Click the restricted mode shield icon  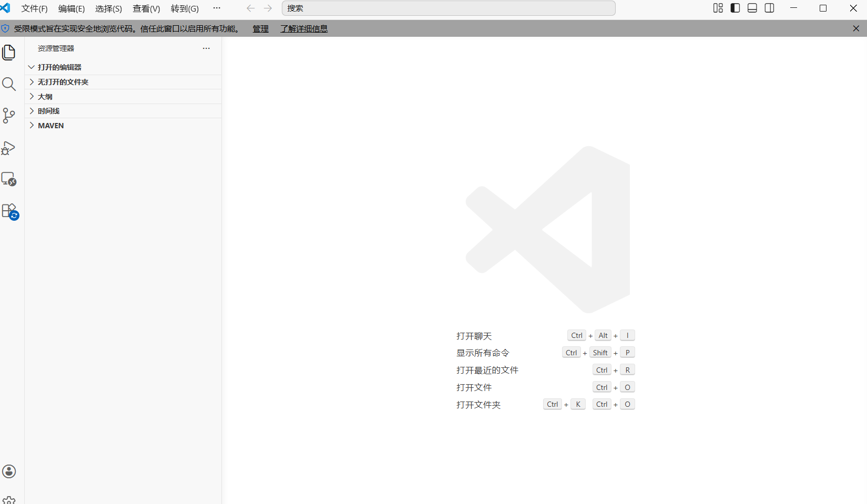click(x=5, y=28)
